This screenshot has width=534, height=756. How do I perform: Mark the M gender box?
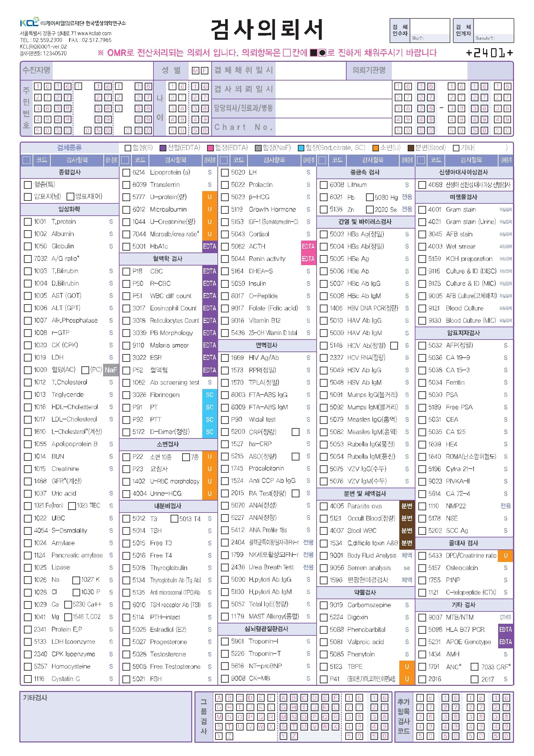(196, 70)
